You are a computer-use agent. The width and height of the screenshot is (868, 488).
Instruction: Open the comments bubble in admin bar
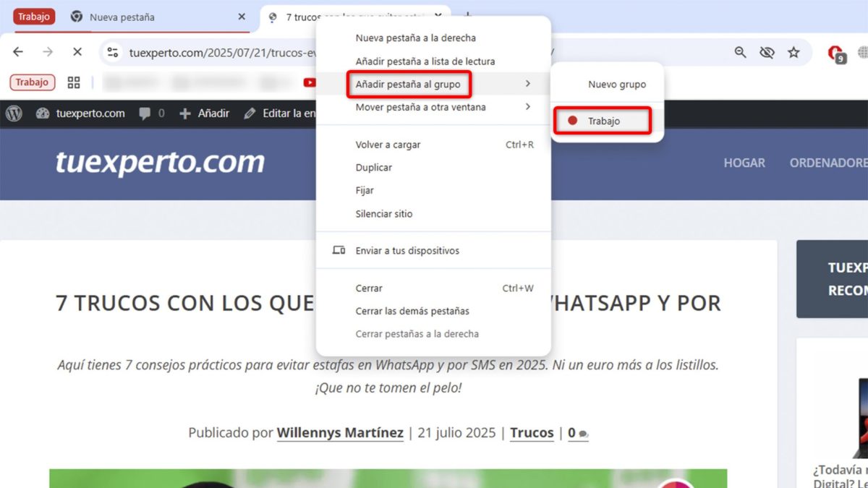[x=151, y=114]
